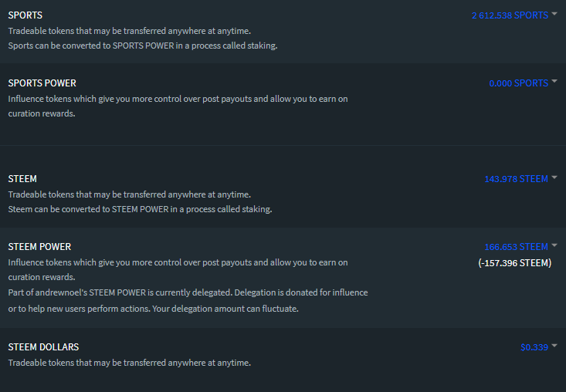Viewport: 566px width, 392px height.
Task: Select the 166.653 STEEM power balance
Action: [516, 247]
